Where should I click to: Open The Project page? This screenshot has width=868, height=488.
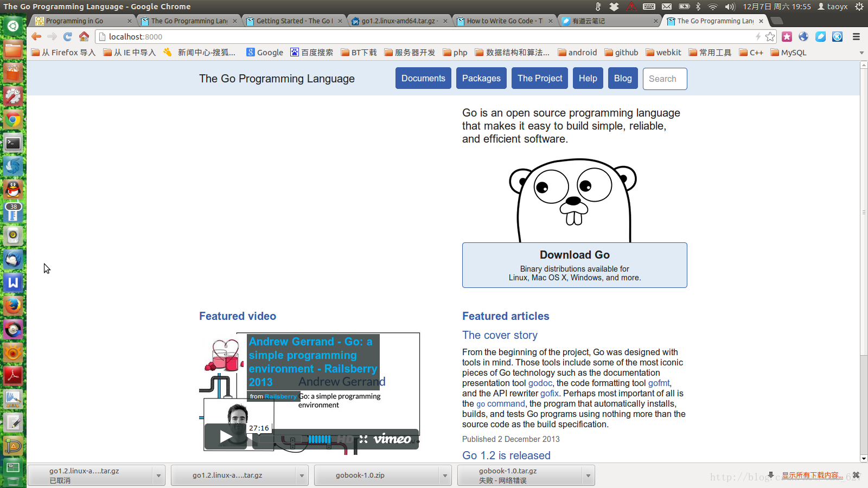[540, 78]
